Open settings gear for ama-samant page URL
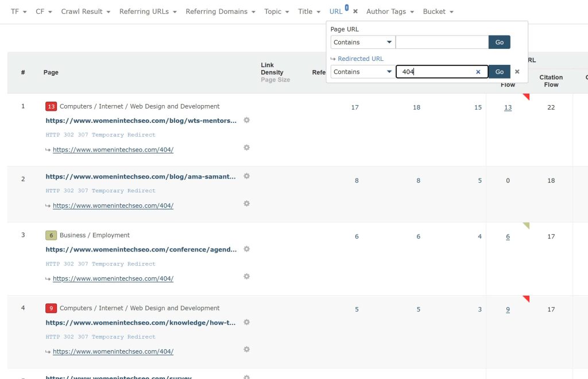The height and width of the screenshot is (379, 588). point(246,176)
